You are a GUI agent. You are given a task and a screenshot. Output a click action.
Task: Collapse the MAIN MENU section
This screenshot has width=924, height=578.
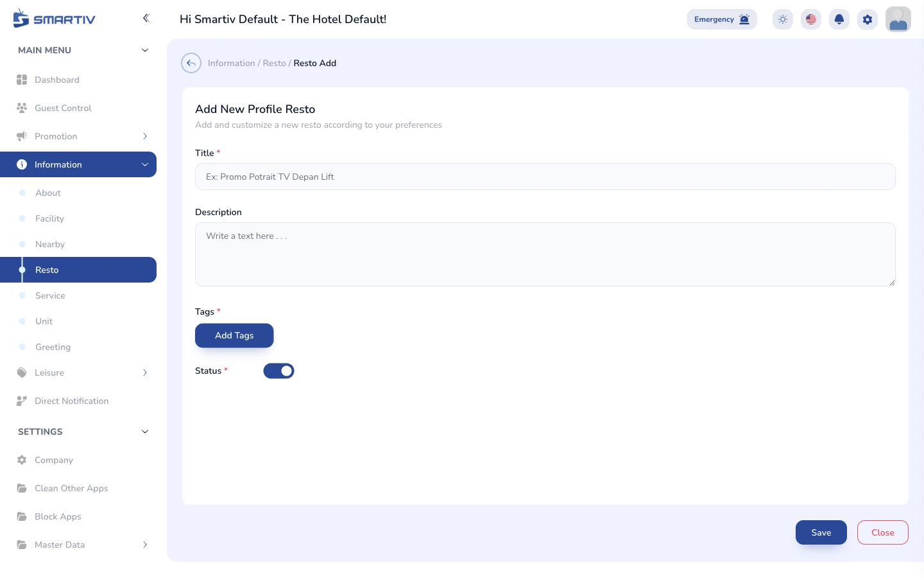[x=145, y=50]
